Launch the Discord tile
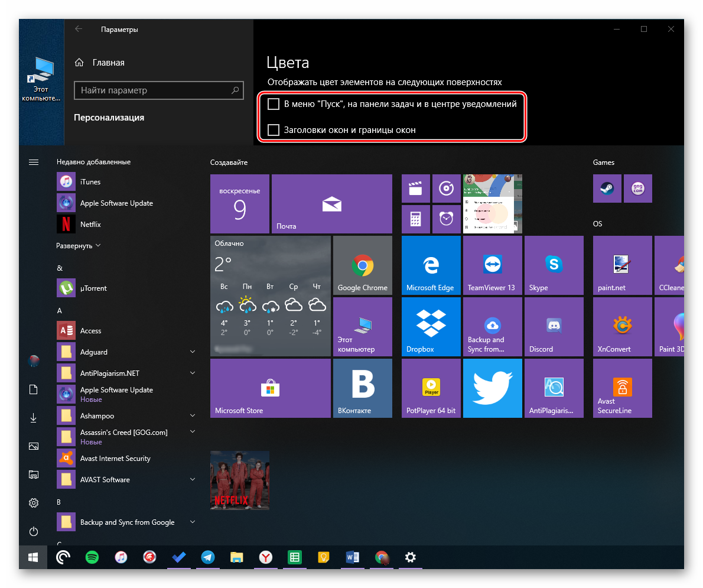The image size is (703, 588). [x=554, y=327]
